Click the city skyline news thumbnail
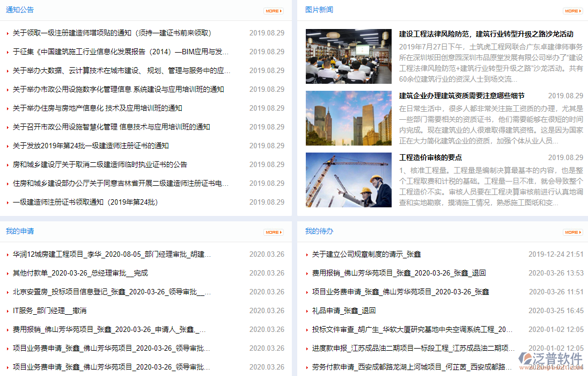Screen dimensions: 588x376 [348, 118]
